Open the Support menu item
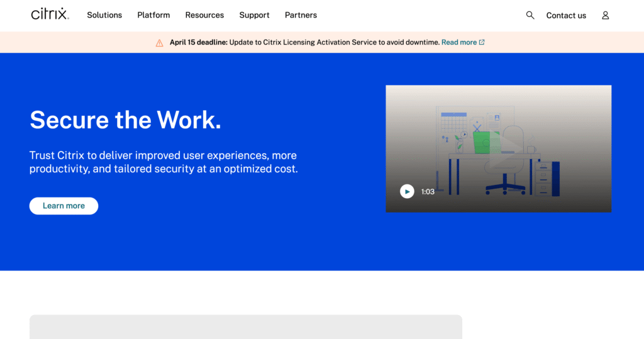 pyautogui.click(x=254, y=15)
